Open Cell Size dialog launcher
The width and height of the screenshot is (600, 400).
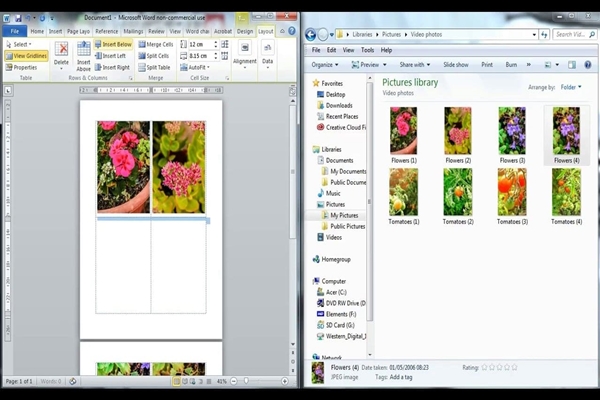[227, 78]
